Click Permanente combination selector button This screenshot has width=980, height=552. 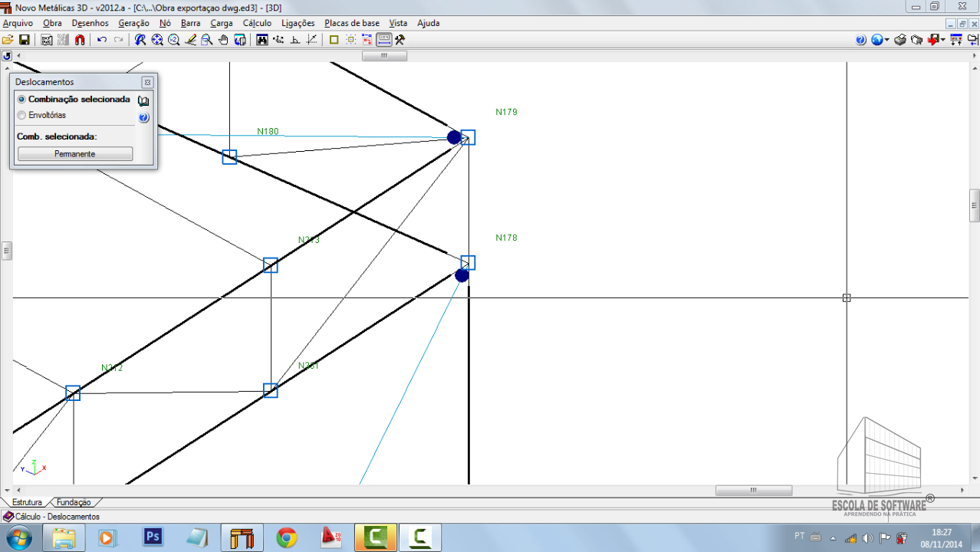tap(75, 154)
